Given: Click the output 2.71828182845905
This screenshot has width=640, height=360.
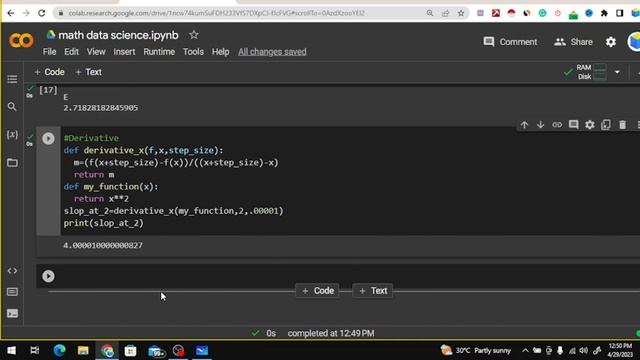Looking at the screenshot, I should click(100, 108).
